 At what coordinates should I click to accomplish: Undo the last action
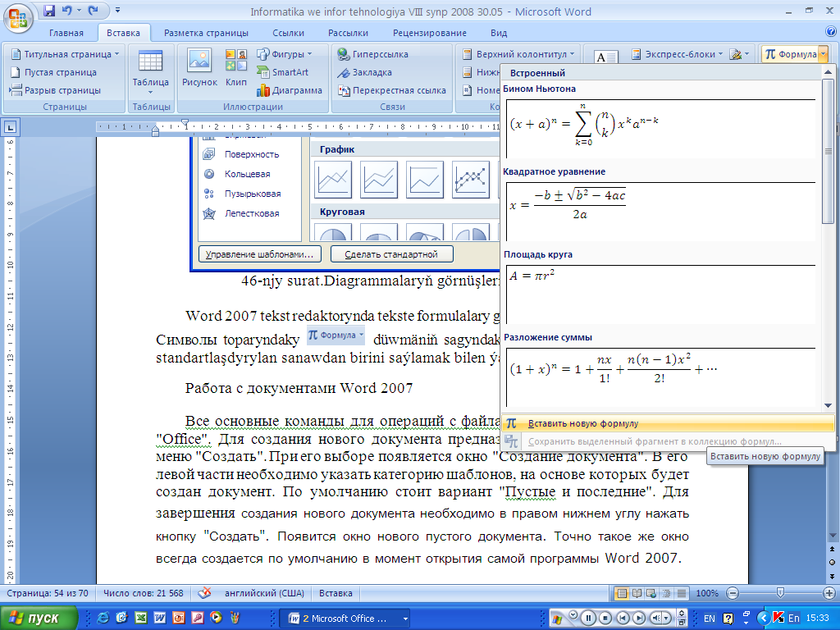click(67, 10)
